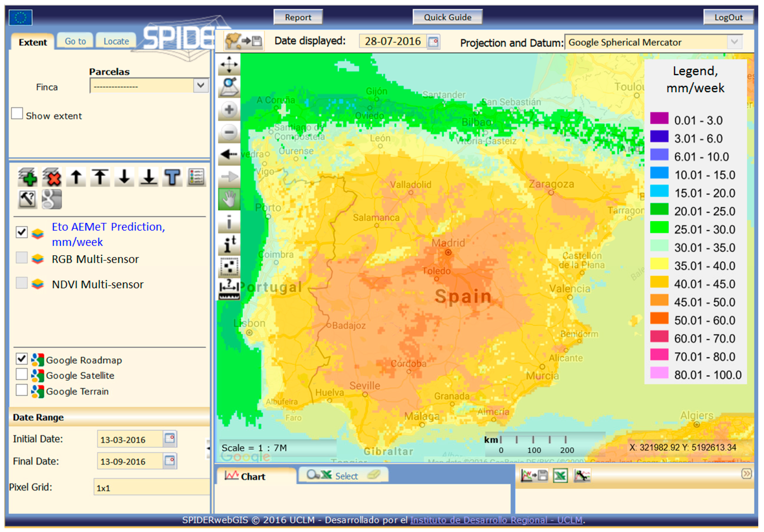Click the save map image icon
Viewport: 764px width, 532px height.
244,41
